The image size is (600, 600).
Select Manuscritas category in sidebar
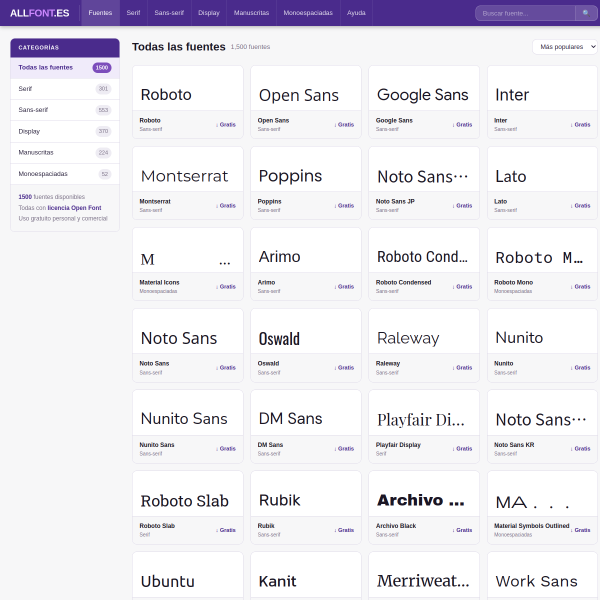65,152
